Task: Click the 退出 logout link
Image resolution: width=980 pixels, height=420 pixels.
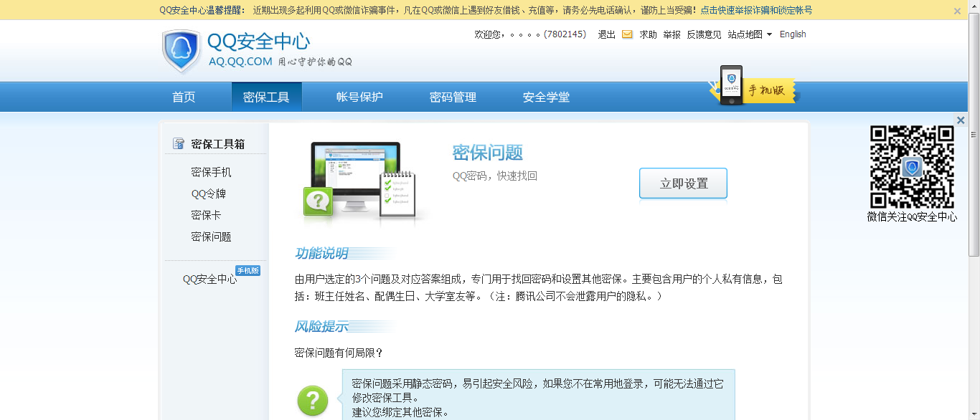Action: point(607,34)
